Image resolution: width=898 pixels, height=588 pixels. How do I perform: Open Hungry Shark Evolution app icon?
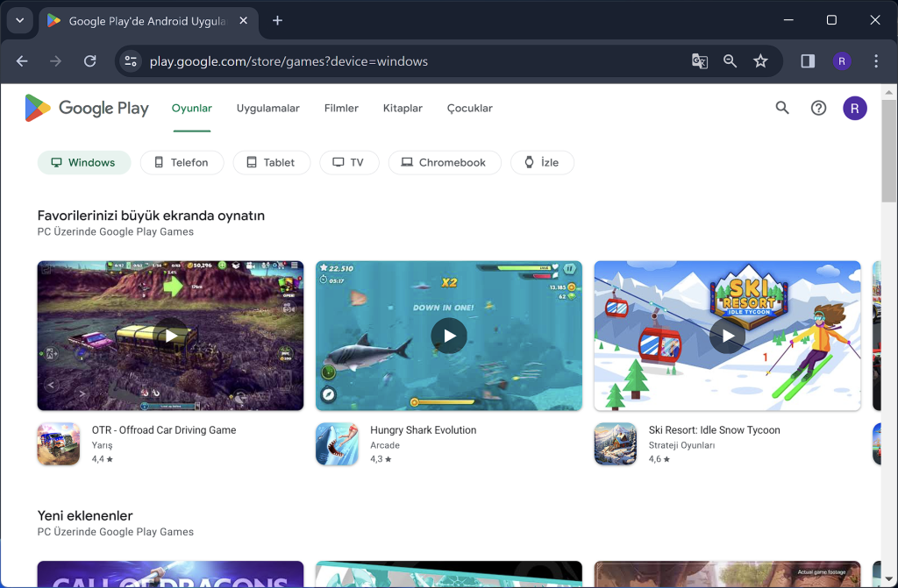337,443
